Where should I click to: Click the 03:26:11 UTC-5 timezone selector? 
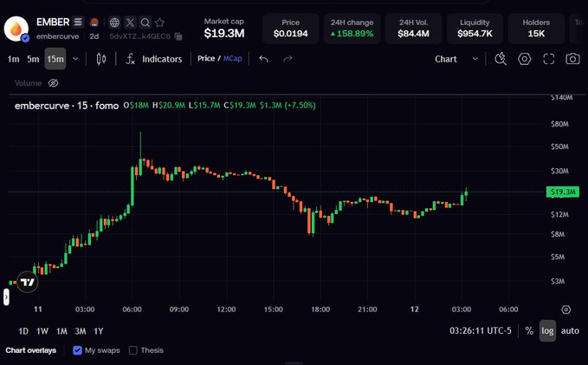481,331
